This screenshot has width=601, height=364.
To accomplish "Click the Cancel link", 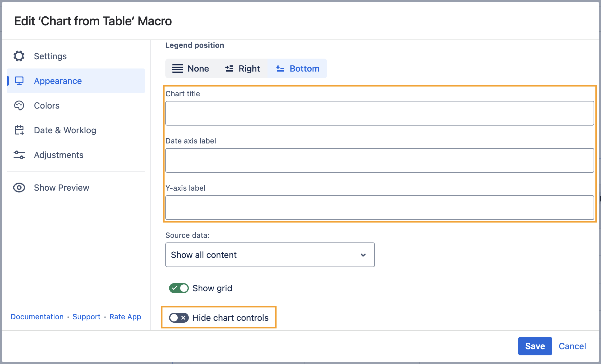I will [572, 346].
